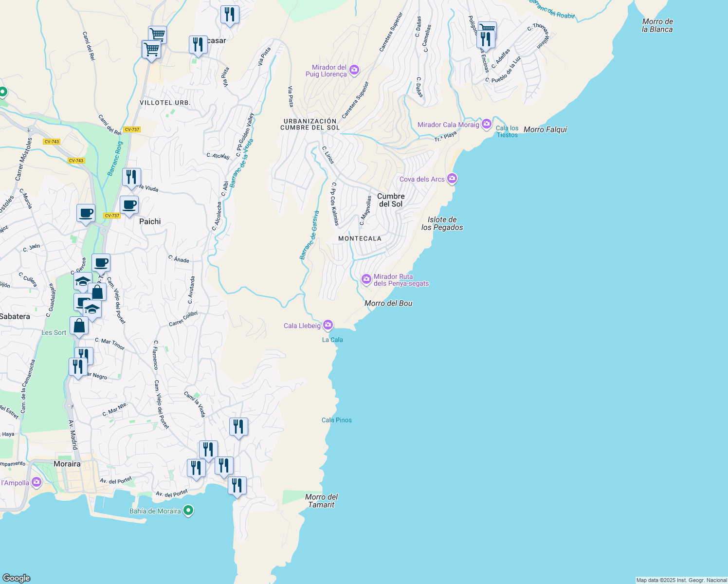This screenshot has width=728, height=584.
Task: Open the Bahía de Moraira beach icon
Action: pos(189,511)
